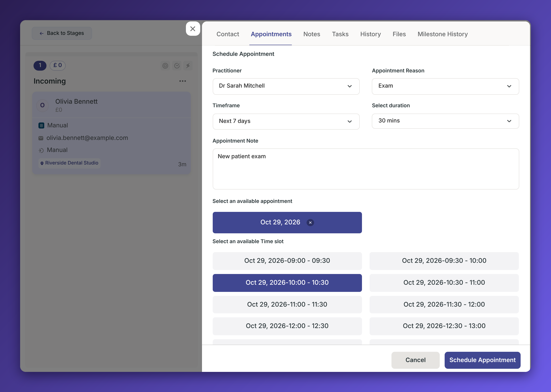This screenshot has height=392, width=551.
Task: Select the 12:00 - 12:30 time slot
Action: 287,326
